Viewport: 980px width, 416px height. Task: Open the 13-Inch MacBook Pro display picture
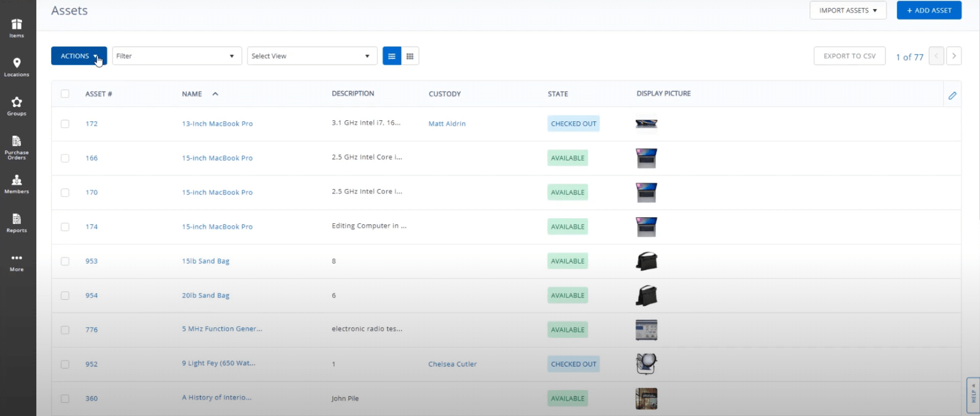pyautogui.click(x=646, y=123)
